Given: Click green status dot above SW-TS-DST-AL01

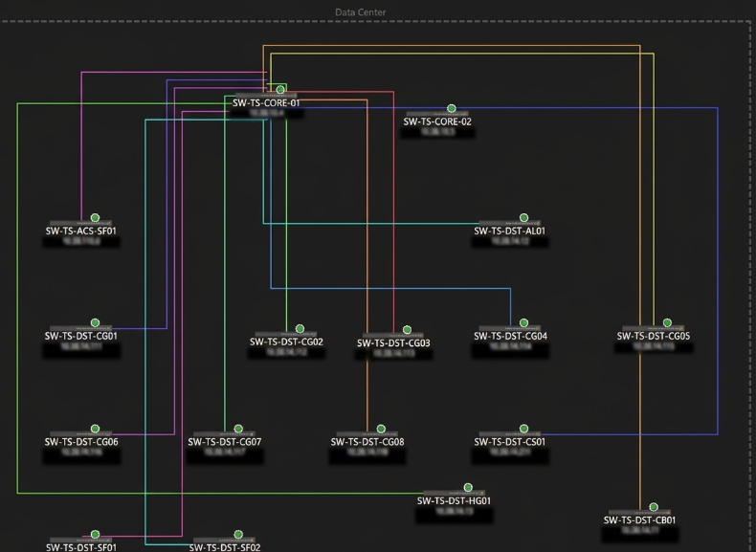Looking at the screenshot, I should click(523, 218).
